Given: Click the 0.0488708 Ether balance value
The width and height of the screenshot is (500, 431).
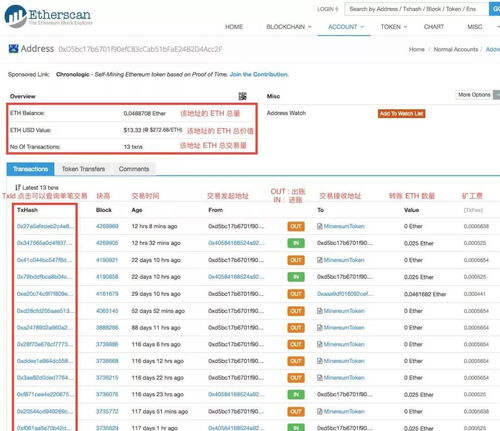Looking at the screenshot, I should coord(145,113).
